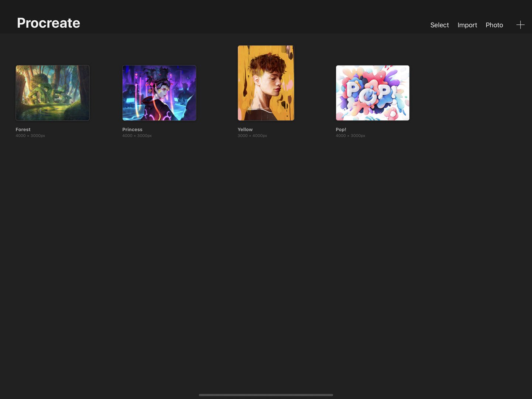532x399 pixels.
Task: Tap the home indicator bar
Action: 266,395
